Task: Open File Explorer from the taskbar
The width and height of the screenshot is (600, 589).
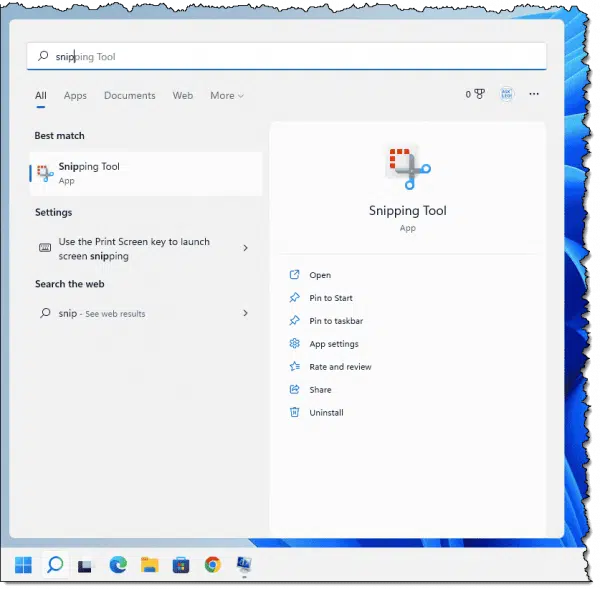Action: [149, 565]
